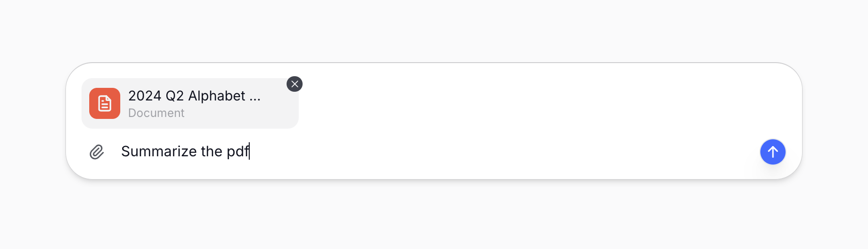Focus the empty middle of the message input
This screenshot has width=868, height=249.
coord(485,151)
